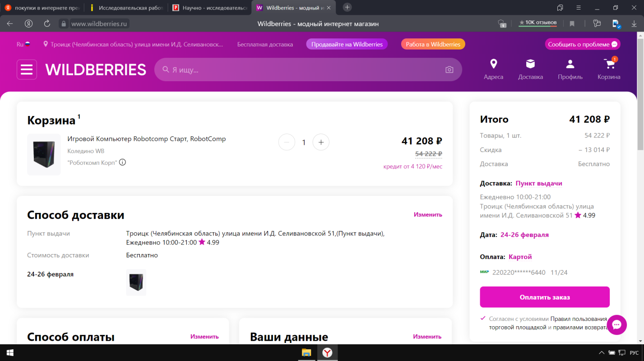Click Продавайте на Wildberries button
Screen dimensions: 644x361
click(347, 44)
